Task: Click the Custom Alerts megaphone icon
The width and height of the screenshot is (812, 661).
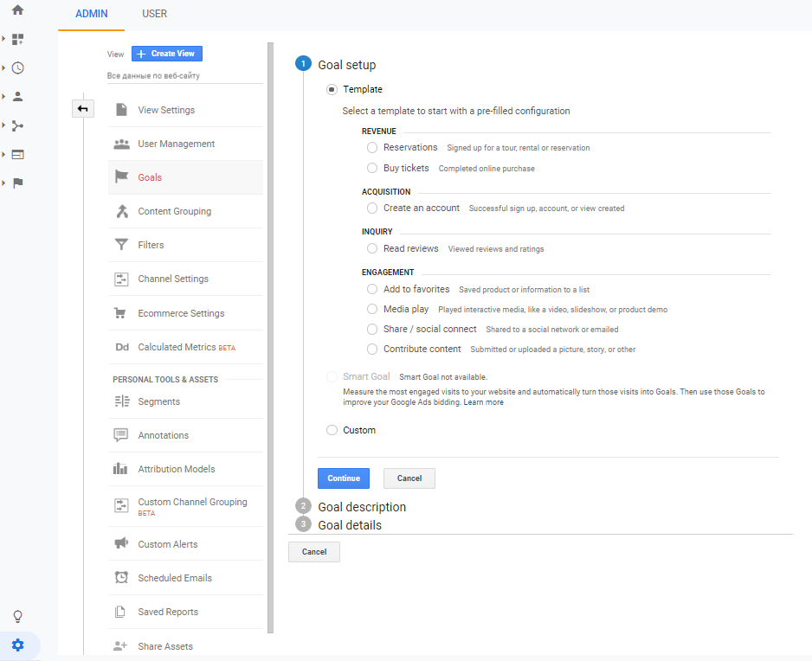Action: point(121,544)
